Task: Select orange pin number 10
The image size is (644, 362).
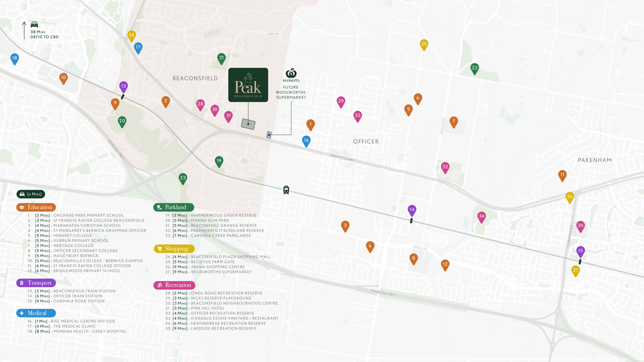Action: (x=63, y=78)
